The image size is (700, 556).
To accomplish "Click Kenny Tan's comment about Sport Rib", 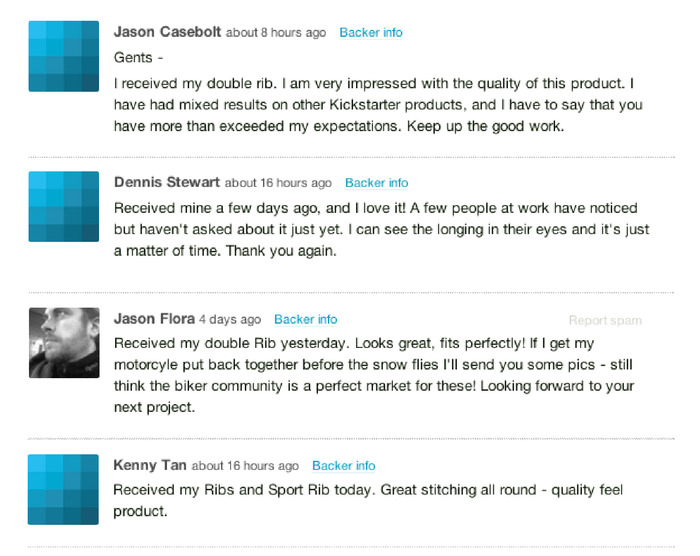I will [x=368, y=501].
